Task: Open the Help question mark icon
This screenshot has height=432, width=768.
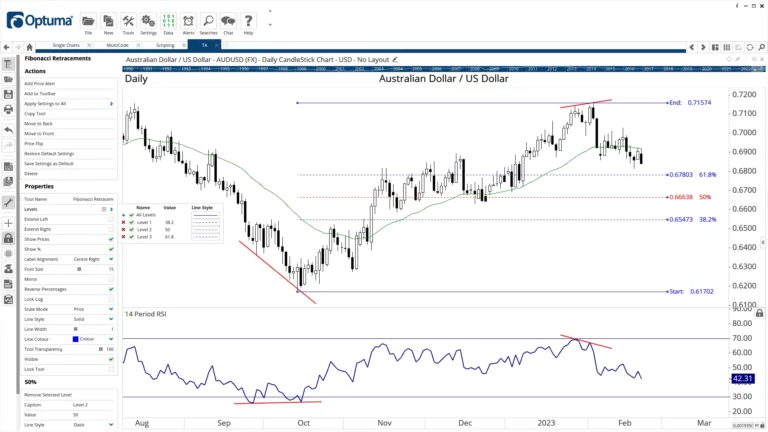Action: click(248, 22)
